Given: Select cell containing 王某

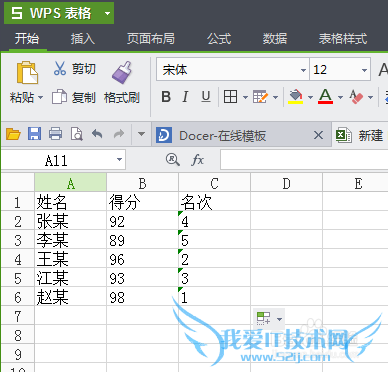Looking at the screenshot, I should (x=70, y=259).
